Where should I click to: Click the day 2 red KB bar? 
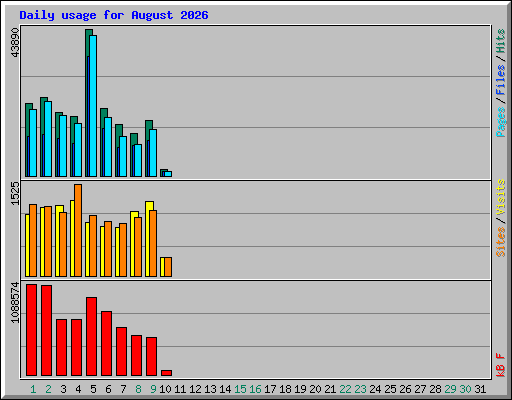coord(46,330)
